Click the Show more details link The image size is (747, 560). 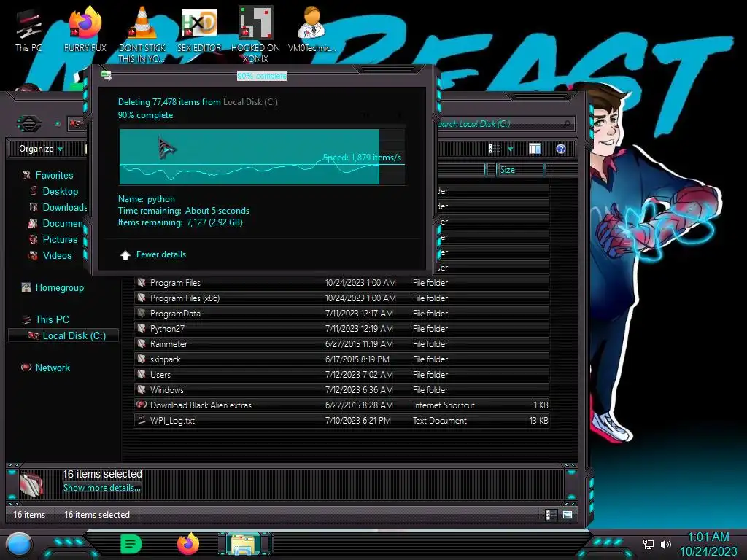101,488
